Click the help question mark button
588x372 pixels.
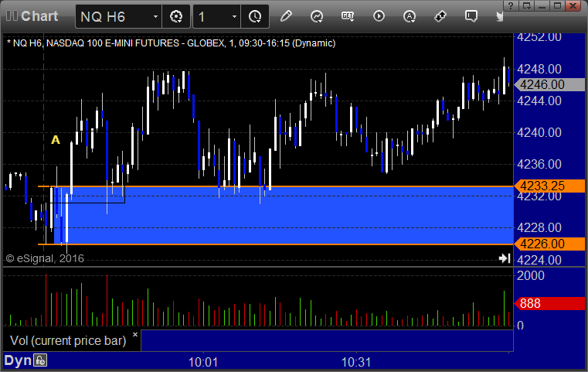(x=511, y=5)
